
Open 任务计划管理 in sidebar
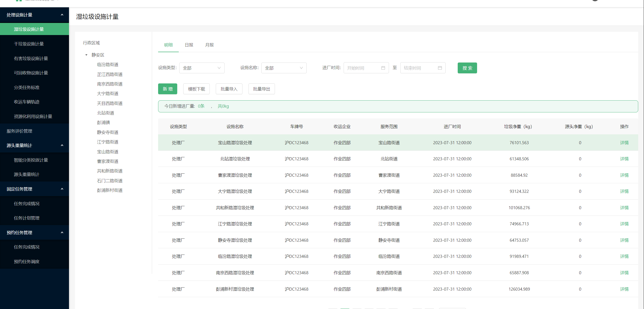(34, 218)
